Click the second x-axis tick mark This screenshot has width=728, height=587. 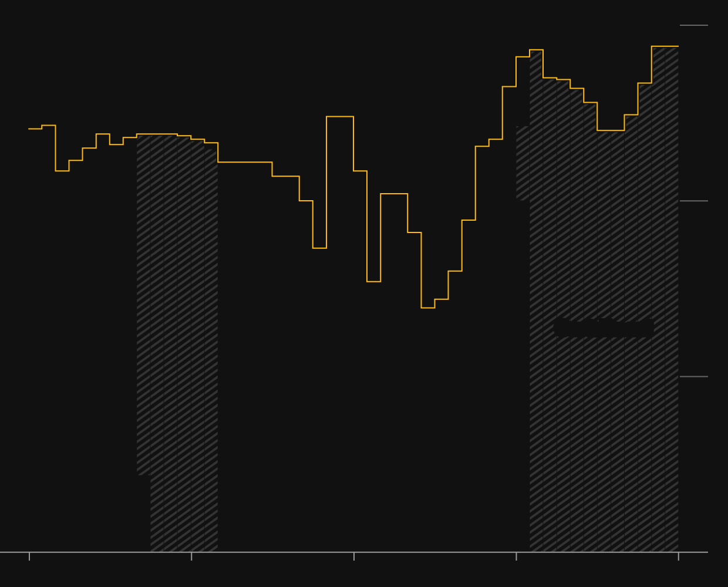[x=191, y=555]
